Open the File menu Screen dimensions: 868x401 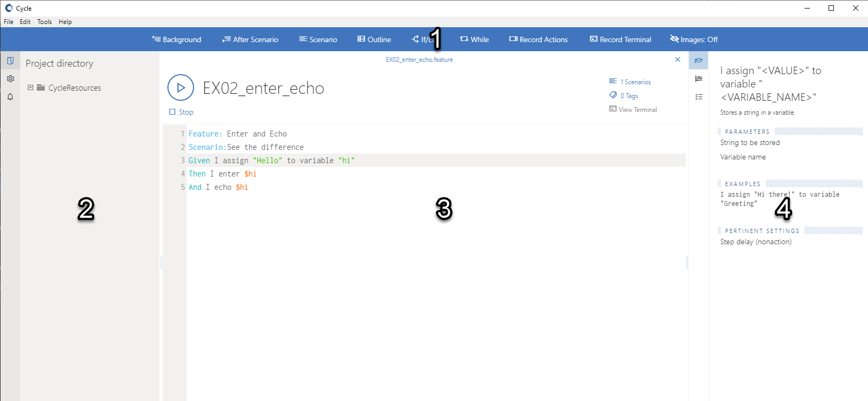(9, 22)
